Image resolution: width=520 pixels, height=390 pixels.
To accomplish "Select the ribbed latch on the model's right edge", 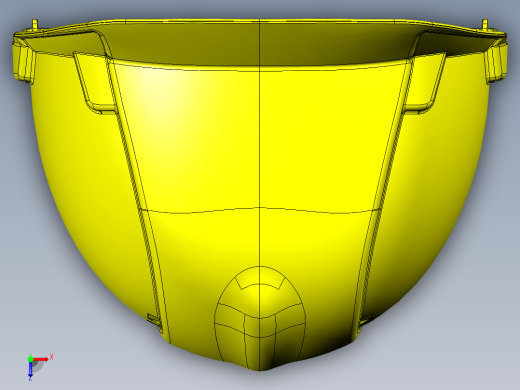I will point(496,62).
